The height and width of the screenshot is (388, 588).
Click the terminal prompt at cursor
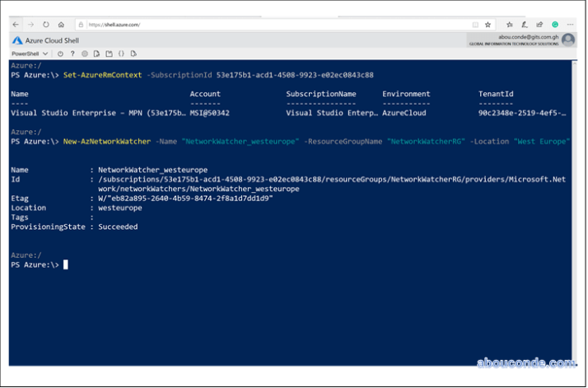tap(65, 264)
